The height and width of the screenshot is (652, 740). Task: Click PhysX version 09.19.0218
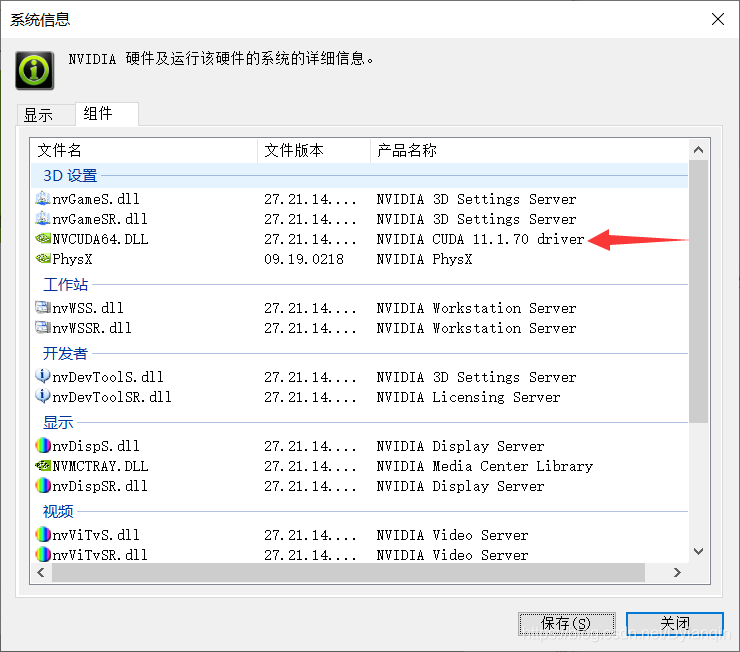[x=304, y=259]
